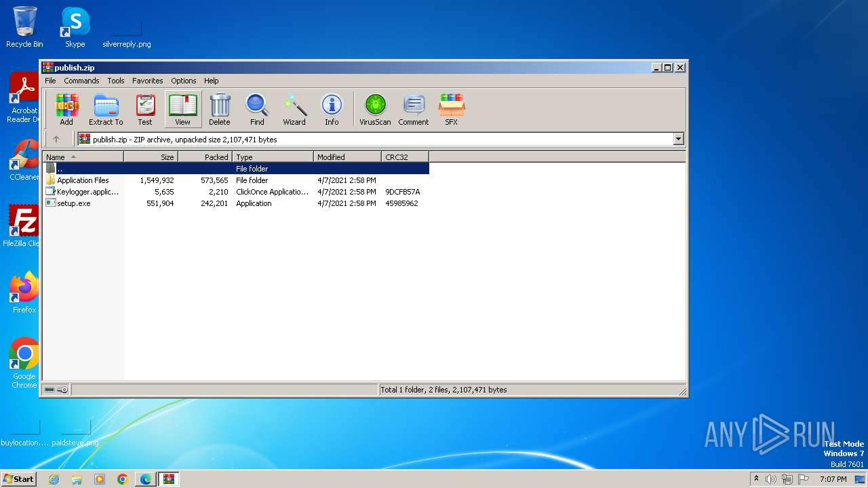The image size is (868, 488).
Task: Open the Tools menu
Action: (116, 81)
